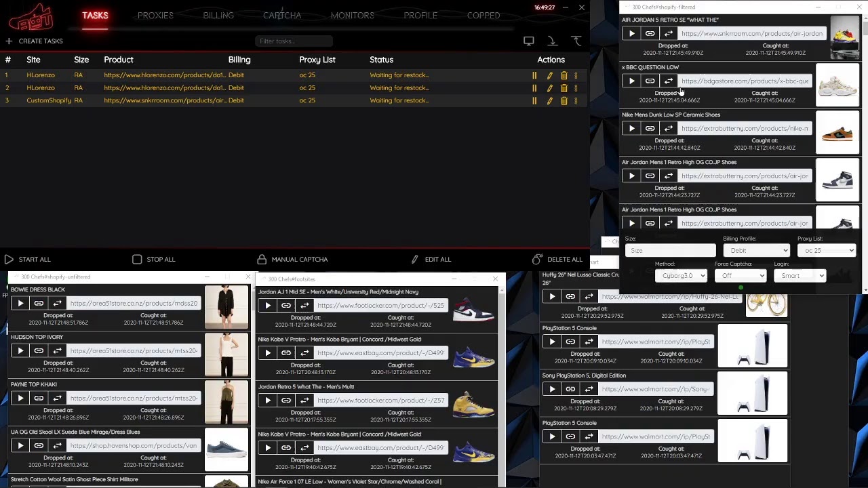Click swap arrows icon for Nike Mens Dunk Low

(x=669, y=128)
